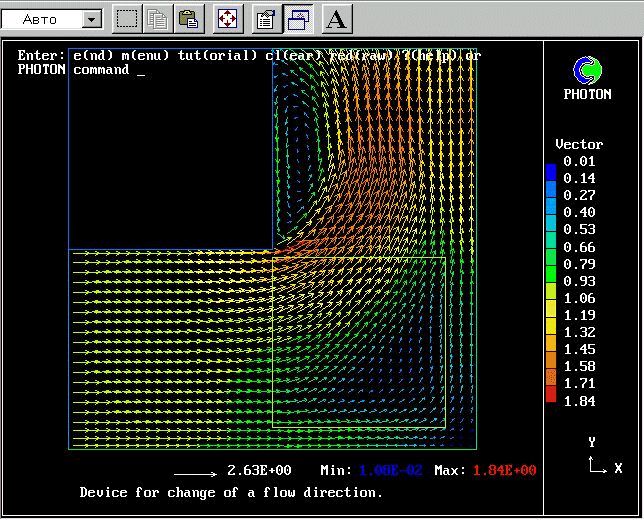Select the Mark (dashed rectangle) tool

(127, 19)
